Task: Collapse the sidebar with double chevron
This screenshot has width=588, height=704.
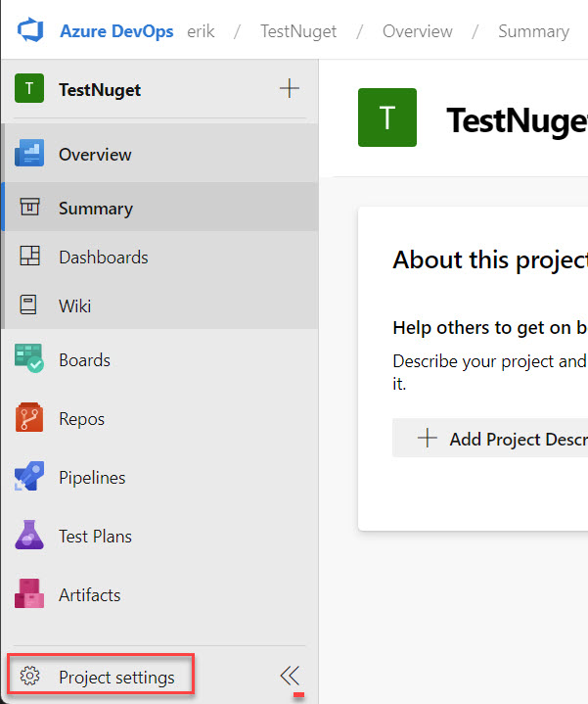Action: (x=290, y=676)
